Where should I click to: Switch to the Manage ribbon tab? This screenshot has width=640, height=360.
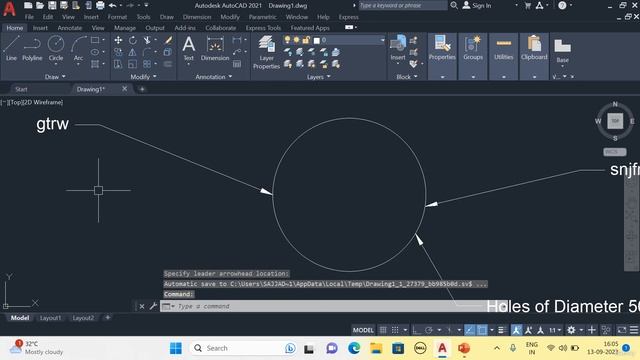click(x=125, y=28)
